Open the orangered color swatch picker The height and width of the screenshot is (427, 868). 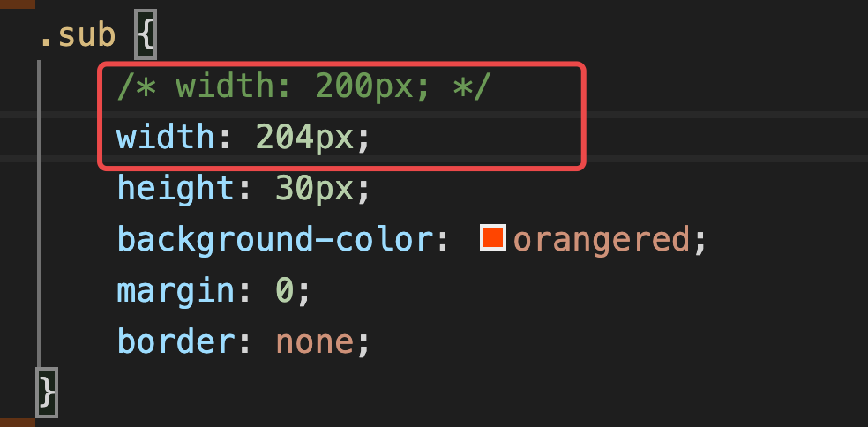click(x=492, y=237)
